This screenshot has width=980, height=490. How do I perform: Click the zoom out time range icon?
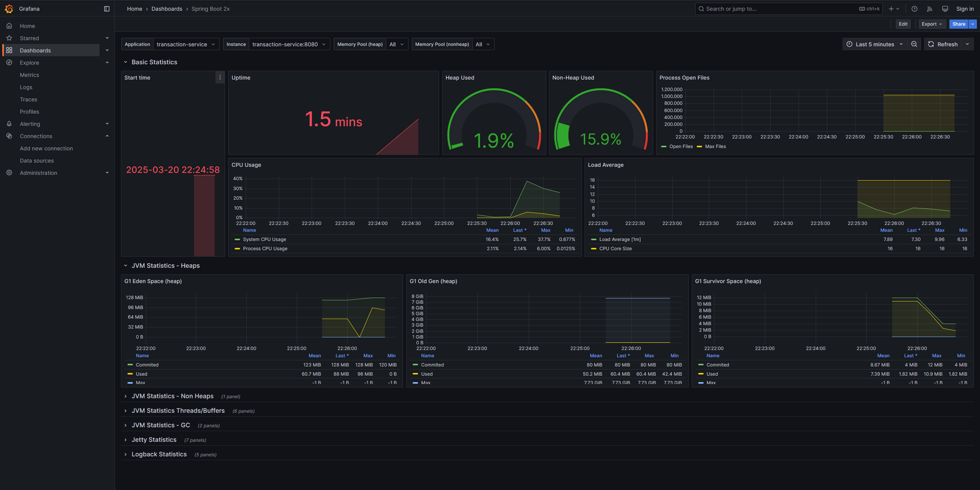pos(914,44)
